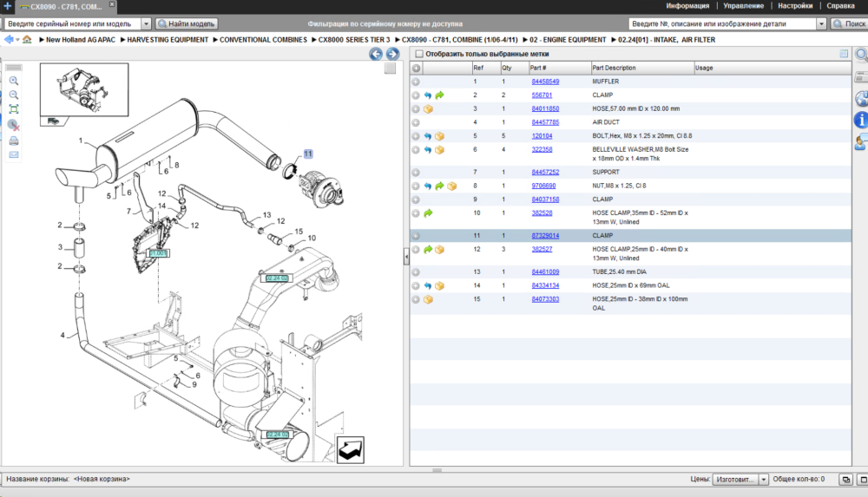Toggle the add button on the 87329014 CLAMP row

coord(416,236)
